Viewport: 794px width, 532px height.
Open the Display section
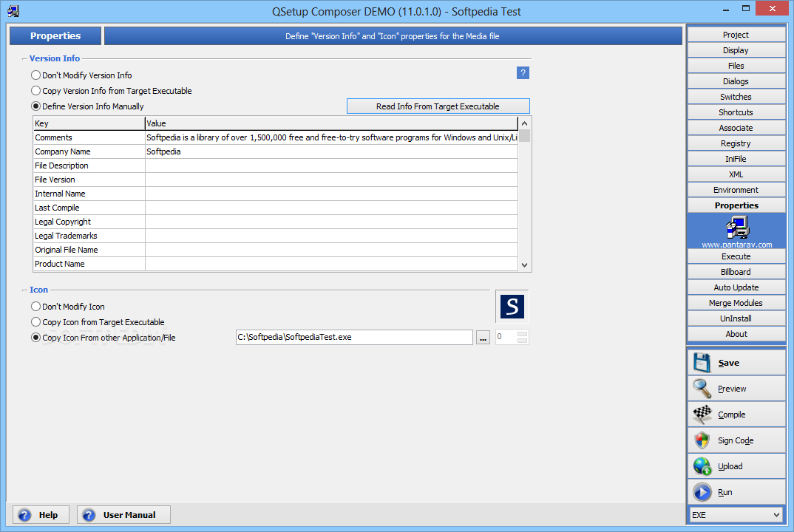point(736,50)
